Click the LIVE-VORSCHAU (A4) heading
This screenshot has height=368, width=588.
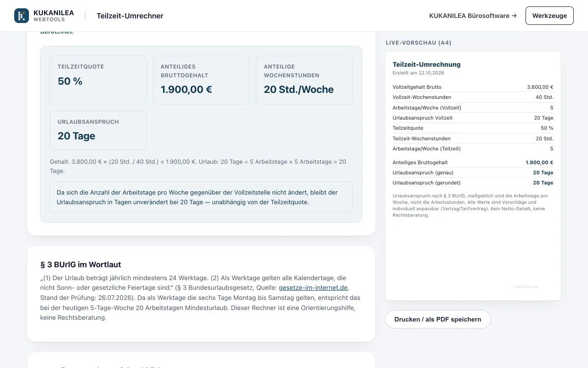pos(418,43)
